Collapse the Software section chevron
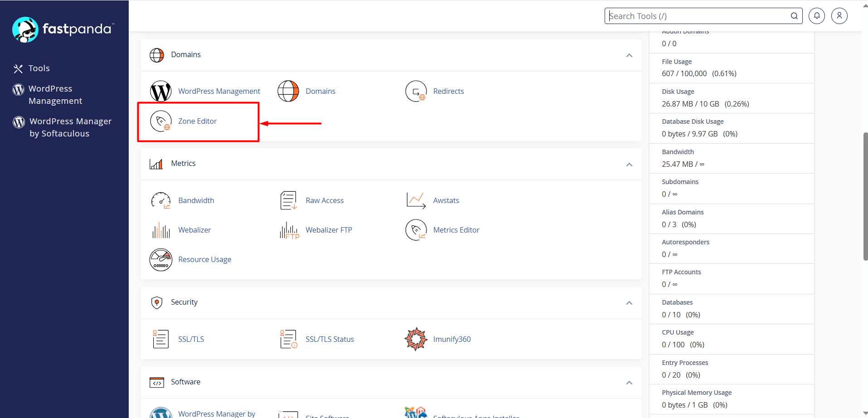 coord(629,383)
